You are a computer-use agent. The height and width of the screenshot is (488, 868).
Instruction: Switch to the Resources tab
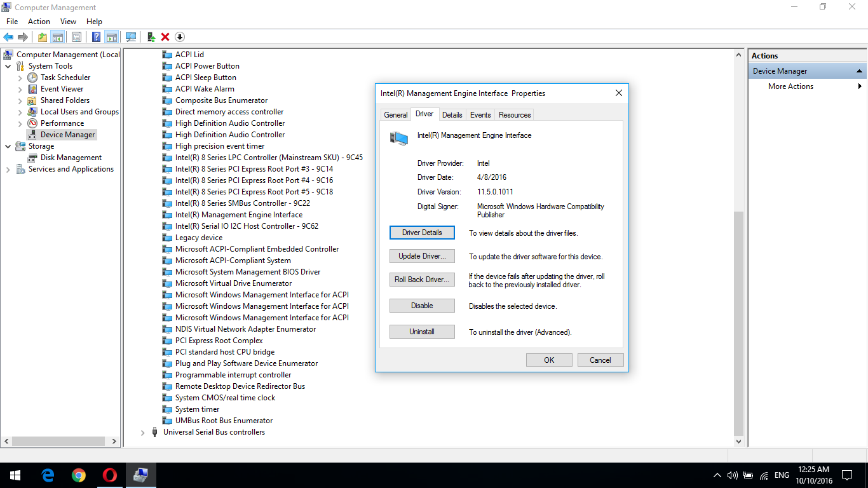coord(515,115)
